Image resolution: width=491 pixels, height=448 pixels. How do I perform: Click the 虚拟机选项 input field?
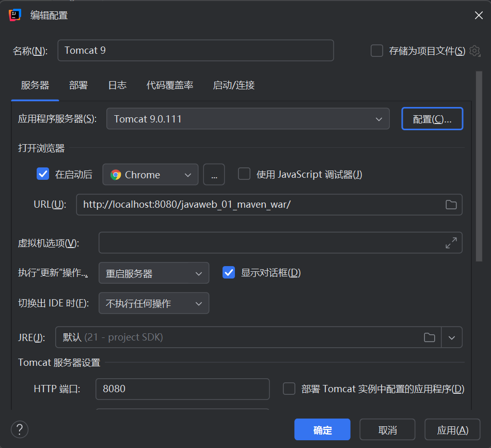click(280, 243)
